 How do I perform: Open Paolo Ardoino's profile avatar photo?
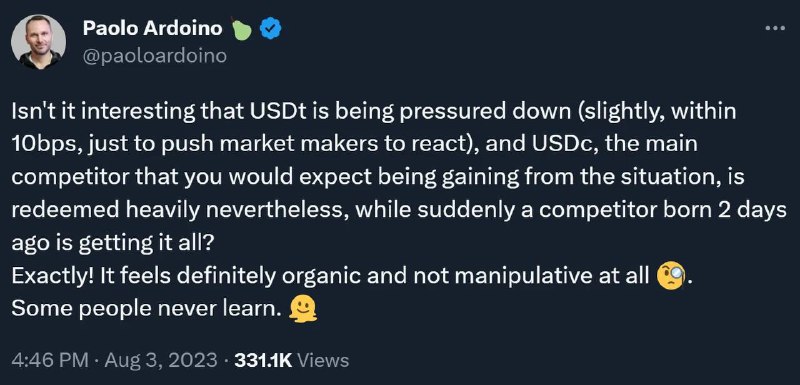[x=38, y=41]
